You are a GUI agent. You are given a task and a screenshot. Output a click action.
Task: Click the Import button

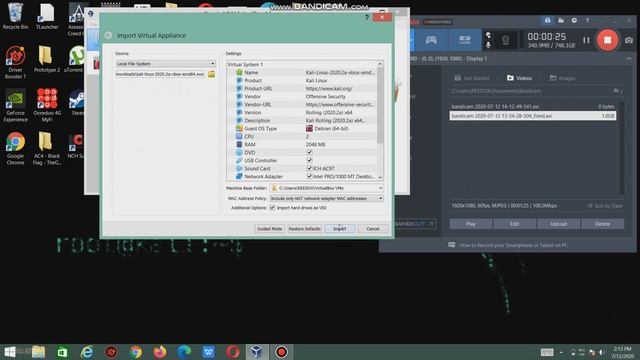click(x=340, y=229)
